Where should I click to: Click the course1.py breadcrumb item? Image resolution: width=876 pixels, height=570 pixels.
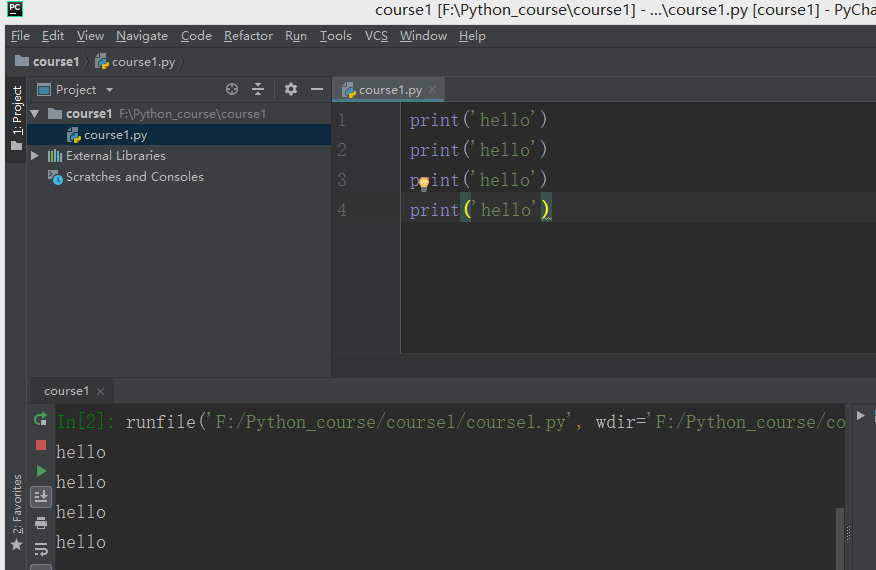pyautogui.click(x=135, y=61)
